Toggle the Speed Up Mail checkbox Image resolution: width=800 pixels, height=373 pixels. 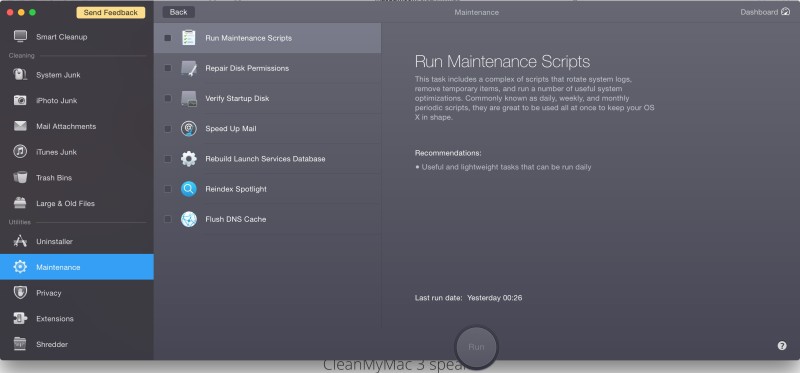click(168, 129)
